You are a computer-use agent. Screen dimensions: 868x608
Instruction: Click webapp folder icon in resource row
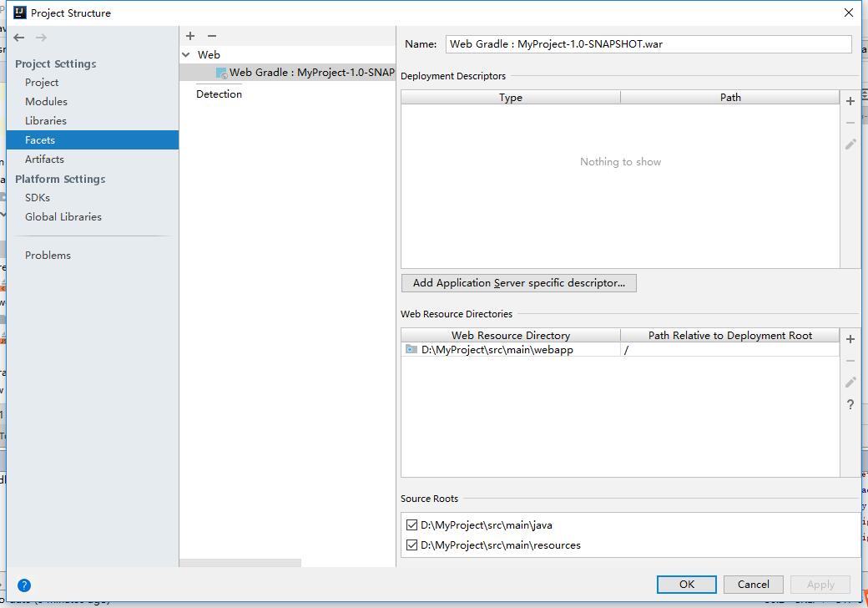coord(411,349)
